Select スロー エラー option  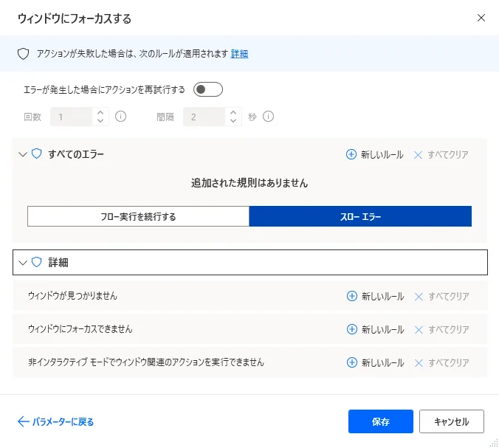pyautogui.click(x=360, y=216)
